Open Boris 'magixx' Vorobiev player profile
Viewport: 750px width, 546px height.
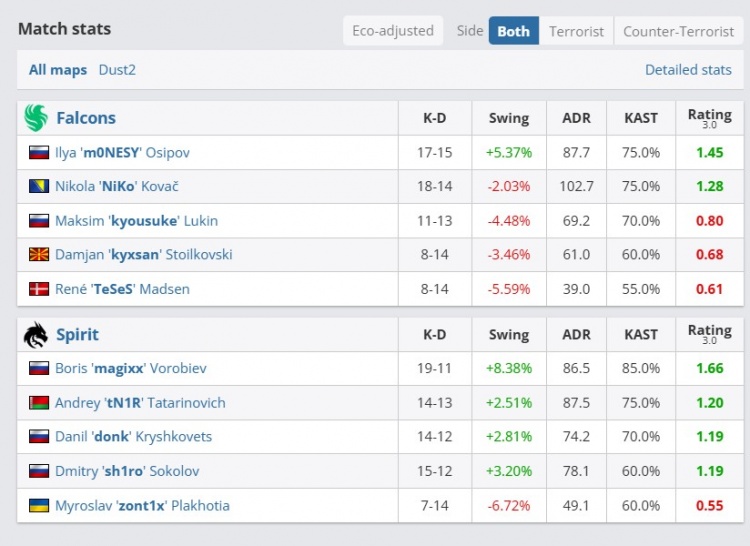[x=131, y=368]
